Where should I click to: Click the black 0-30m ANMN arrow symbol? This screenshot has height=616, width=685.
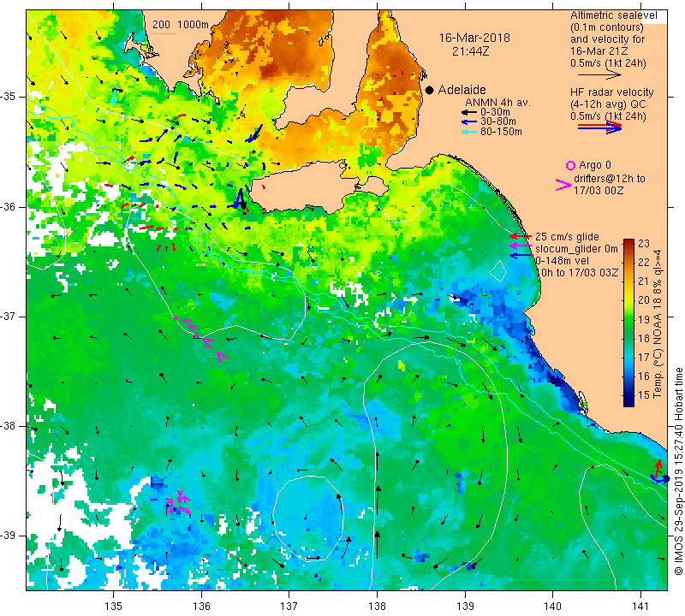tap(468, 112)
